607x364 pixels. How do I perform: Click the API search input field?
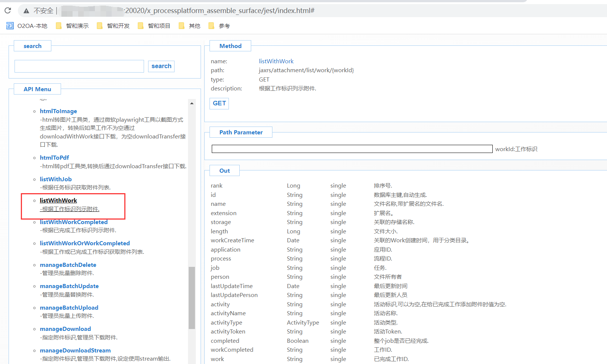pyautogui.click(x=79, y=66)
